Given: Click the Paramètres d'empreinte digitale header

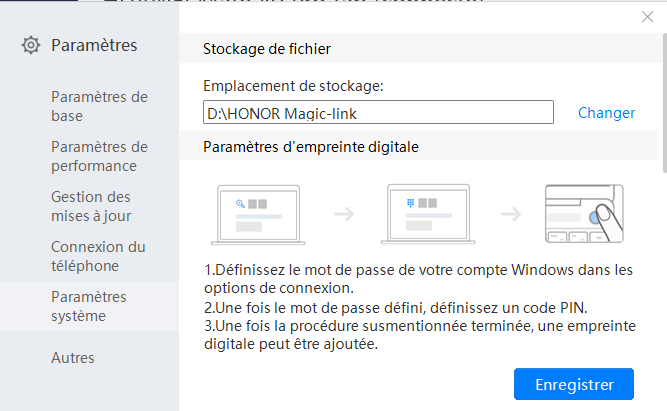Looking at the screenshot, I should pos(310,147).
